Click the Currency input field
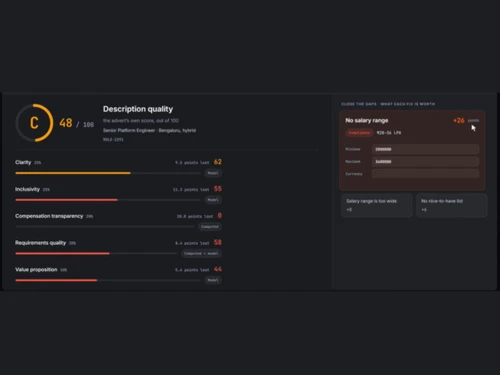Screen dimensions: 500x375 pyautogui.click(x=426, y=174)
